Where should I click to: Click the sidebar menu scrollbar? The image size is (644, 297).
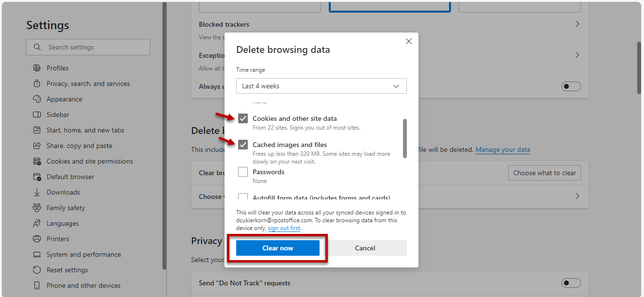[x=164, y=136]
